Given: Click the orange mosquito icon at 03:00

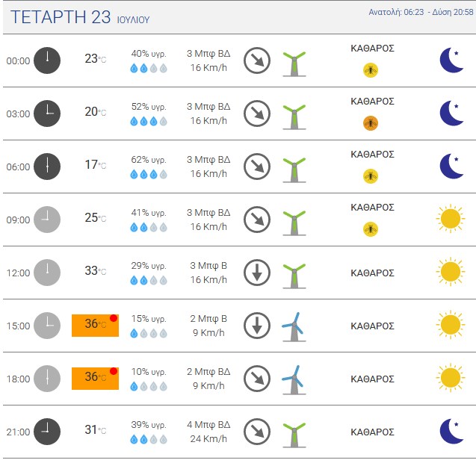Looking at the screenshot, I should pos(371,123).
